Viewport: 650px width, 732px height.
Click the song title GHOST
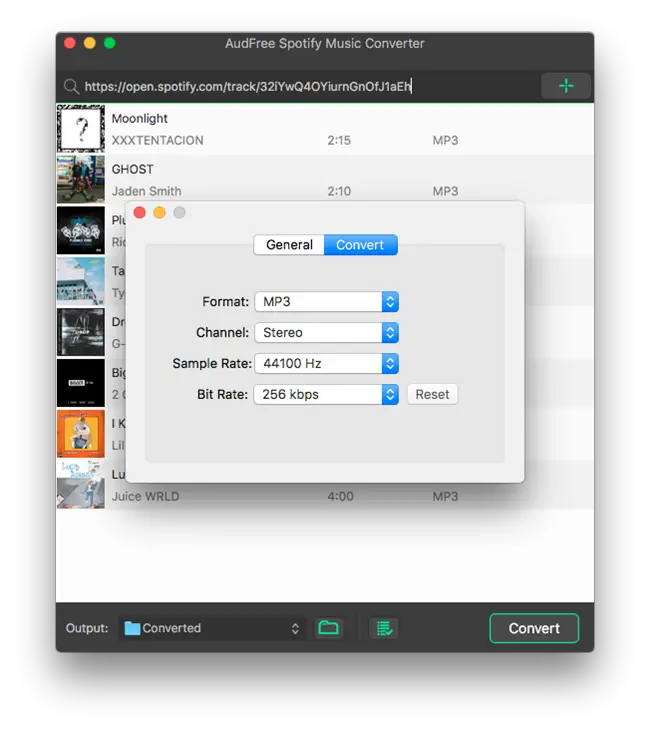[132, 169]
